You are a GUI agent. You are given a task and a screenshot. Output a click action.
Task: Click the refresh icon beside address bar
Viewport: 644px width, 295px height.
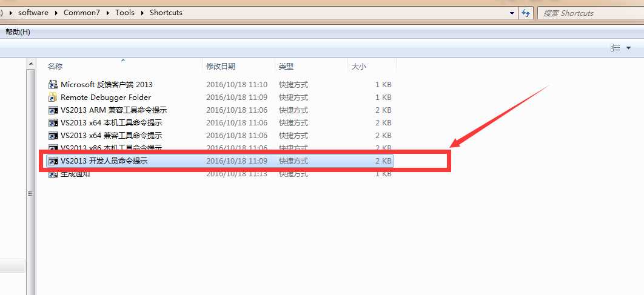point(525,13)
